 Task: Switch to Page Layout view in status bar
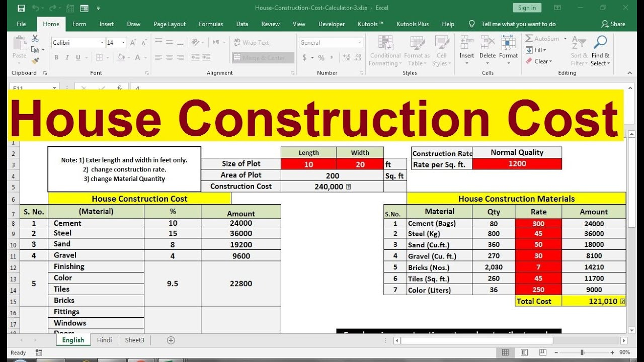click(524, 353)
